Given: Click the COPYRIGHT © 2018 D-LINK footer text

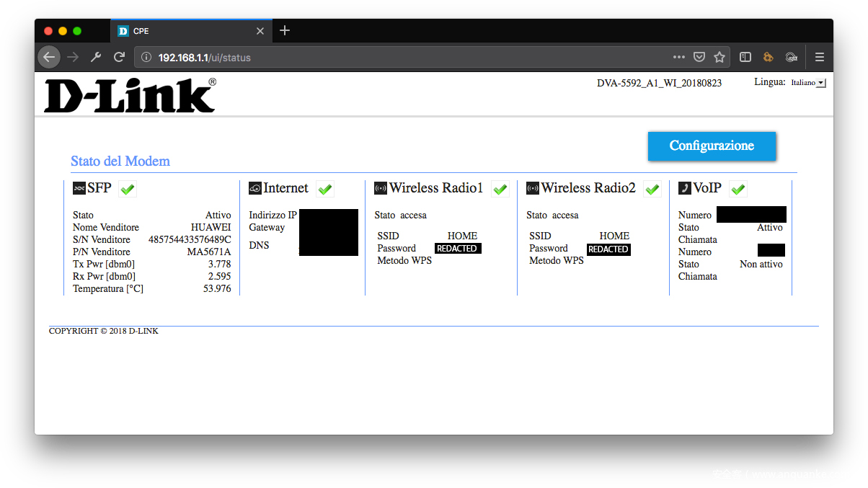Looking at the screenshot, I should [103, 331].
